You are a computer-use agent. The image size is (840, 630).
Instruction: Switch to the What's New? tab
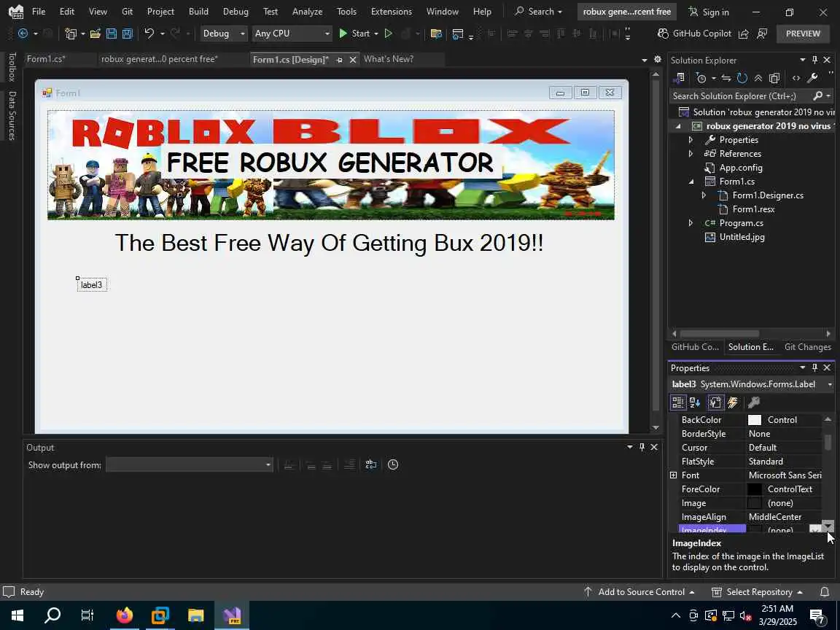tap(389, 59)
